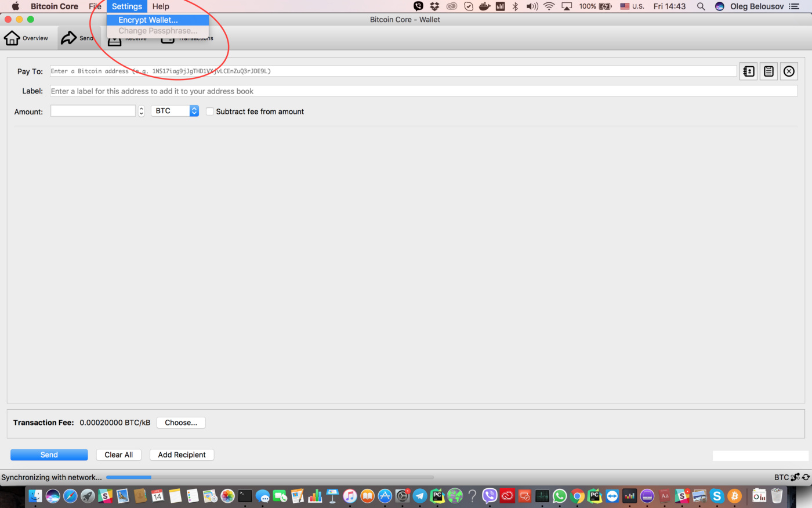Click the Choose... transaction fee button
Image resolution: width=812 pixels, height=508 pixels.
tap(181, 423)
